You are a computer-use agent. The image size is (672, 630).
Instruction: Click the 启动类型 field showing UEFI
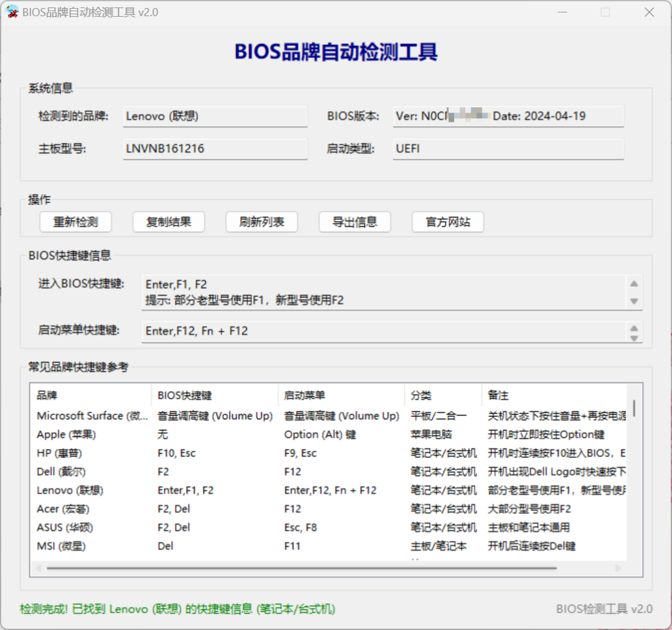508,149
